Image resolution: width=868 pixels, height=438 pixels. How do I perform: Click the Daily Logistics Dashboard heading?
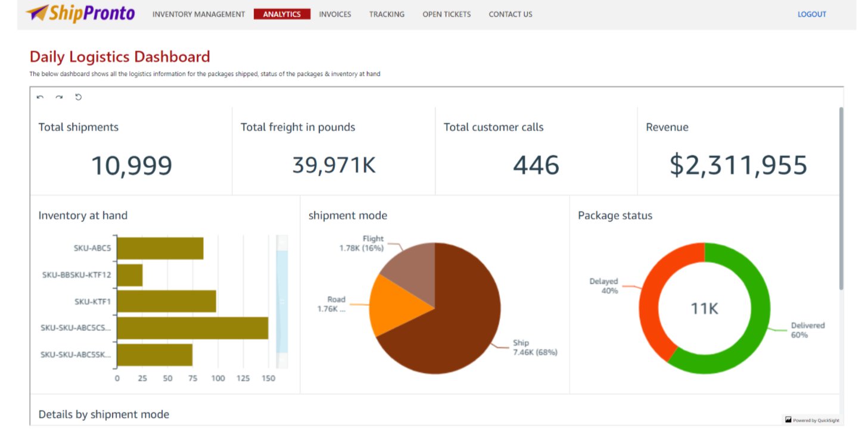tap(120, 57)
